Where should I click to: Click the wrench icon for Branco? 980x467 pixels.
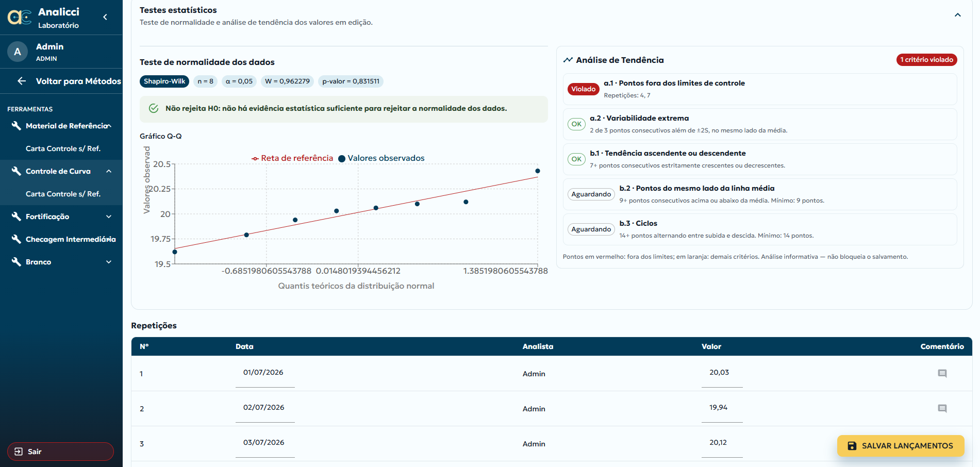tap(16, 262)
